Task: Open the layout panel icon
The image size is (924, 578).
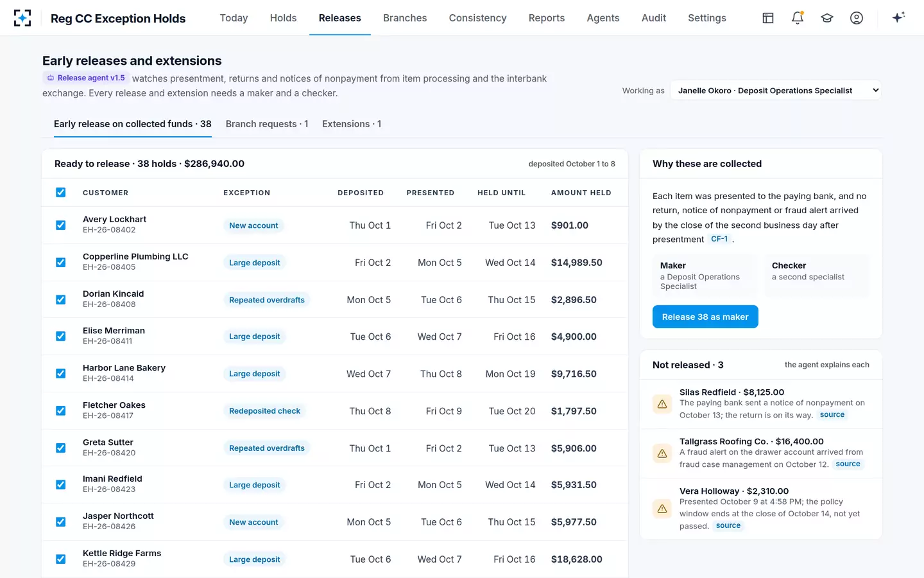Action: click(768, 18)
